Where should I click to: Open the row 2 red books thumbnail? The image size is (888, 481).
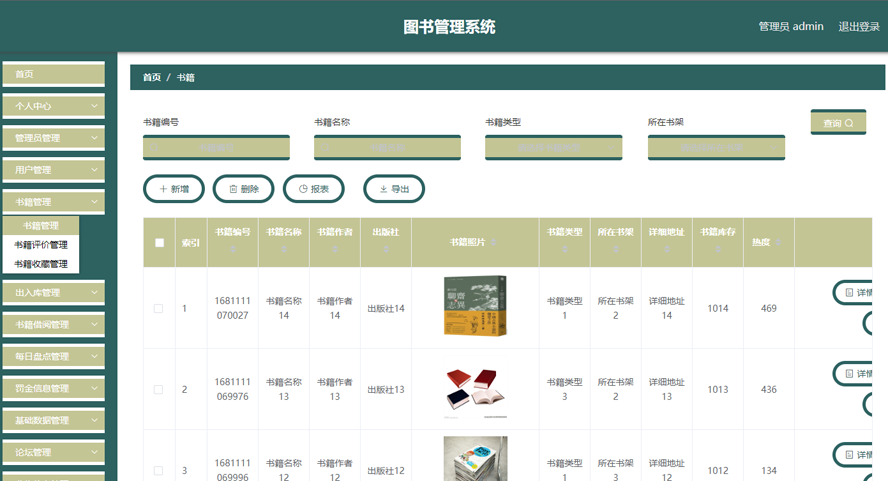(475, 391)
